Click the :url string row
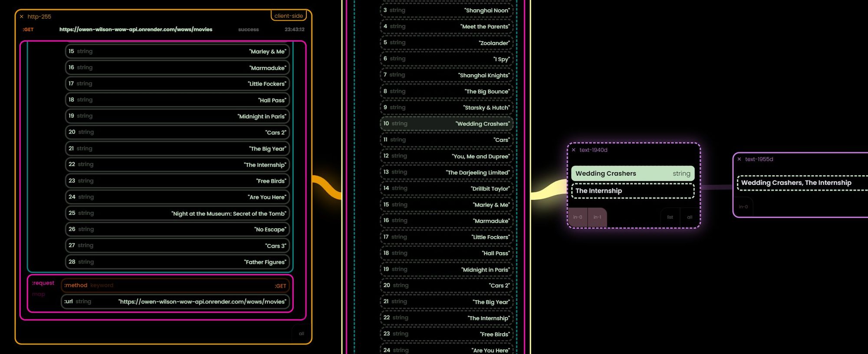This screenshot has height=354, width=868. pos(175,302)
